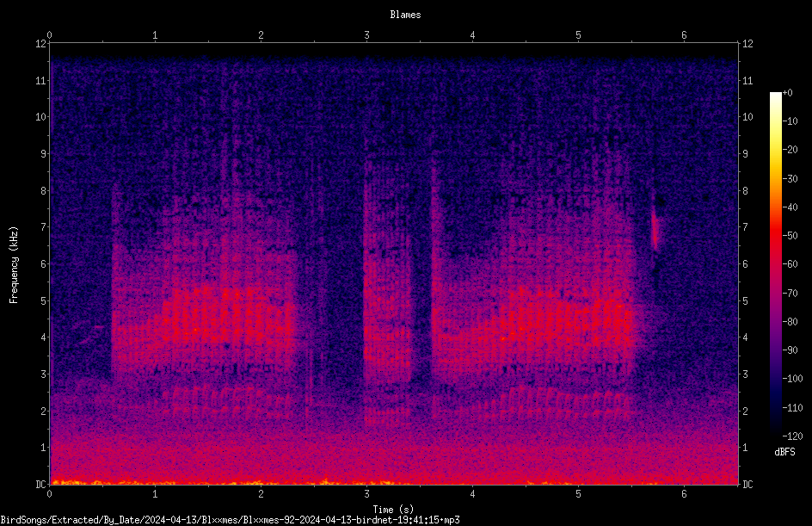Click the mp3 file path text at bottom
This screenshot has height=526, width=812.
point(230,520)
